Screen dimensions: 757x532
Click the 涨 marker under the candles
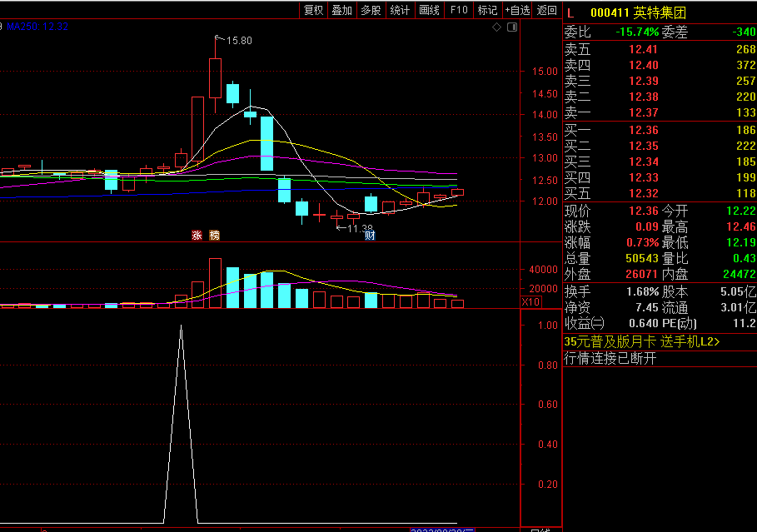tap(197, 235)
